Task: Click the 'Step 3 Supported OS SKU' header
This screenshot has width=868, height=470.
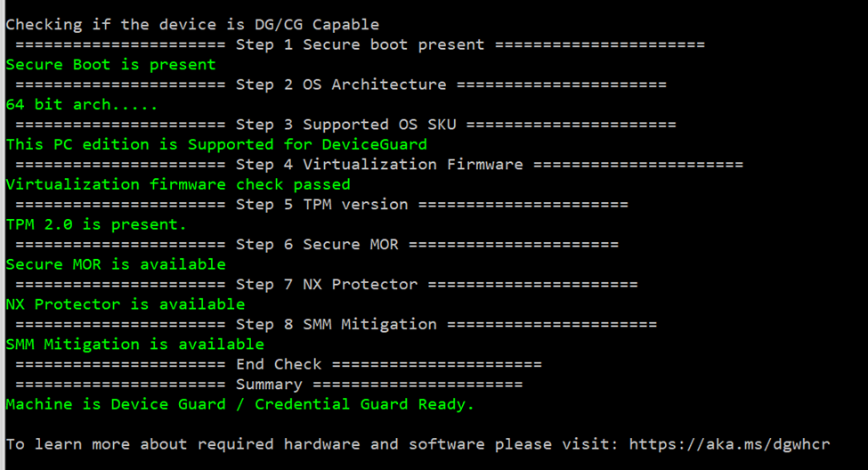Action: (345, 126)
